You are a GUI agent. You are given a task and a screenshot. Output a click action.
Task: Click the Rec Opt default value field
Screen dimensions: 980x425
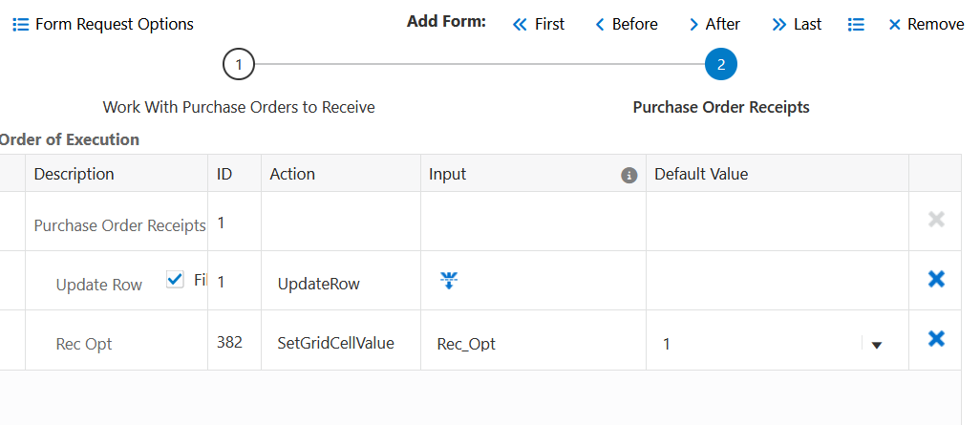(x=755, y=344)
